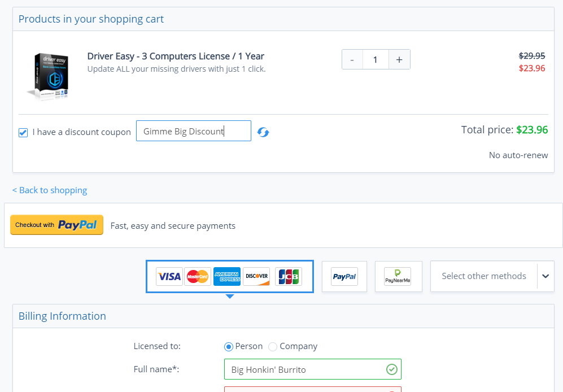Choose the PayNearMe payment method
This screenshot has height=392, width=563.
398,276
